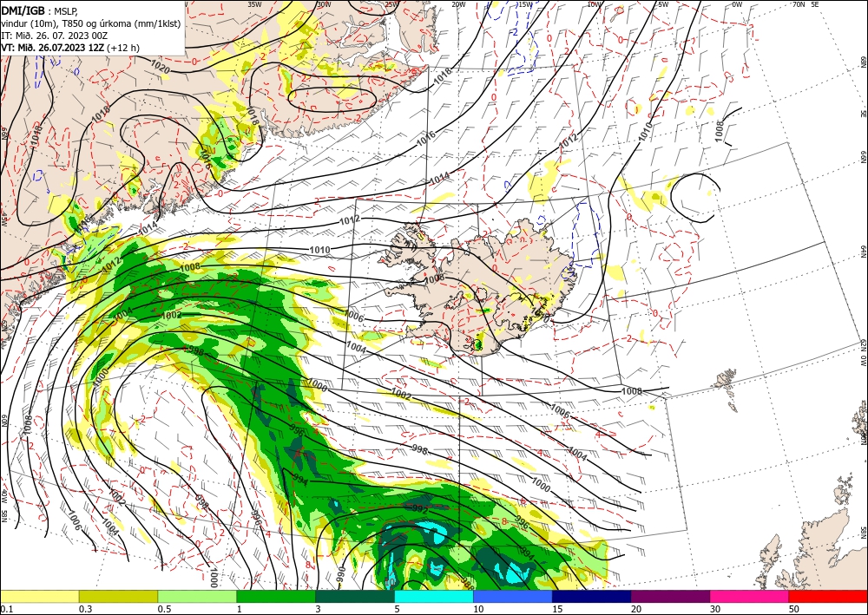Select the dark green 3–5 legend swatch
Image resolution: width=868 pixels, height=615 pixels.
point(355,596)
